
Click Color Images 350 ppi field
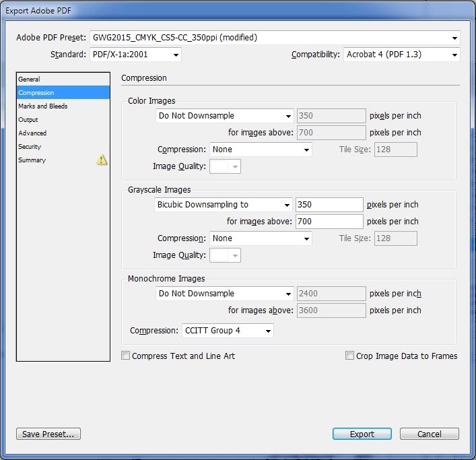331,116
